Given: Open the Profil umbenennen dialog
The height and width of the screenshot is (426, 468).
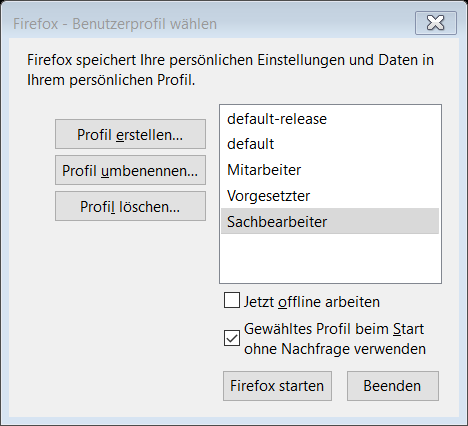Looking at the screenshot, I should coord(130,170).
